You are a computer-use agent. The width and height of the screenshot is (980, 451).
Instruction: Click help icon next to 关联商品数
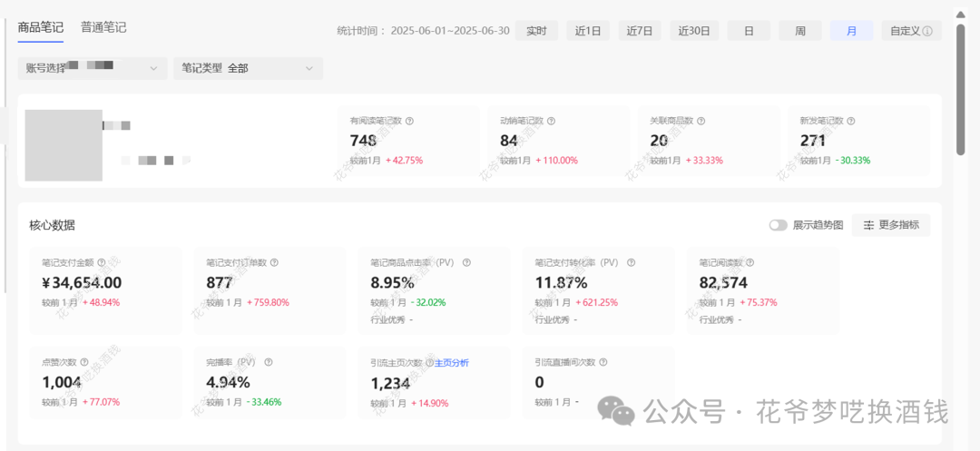[x=701, y=122]
